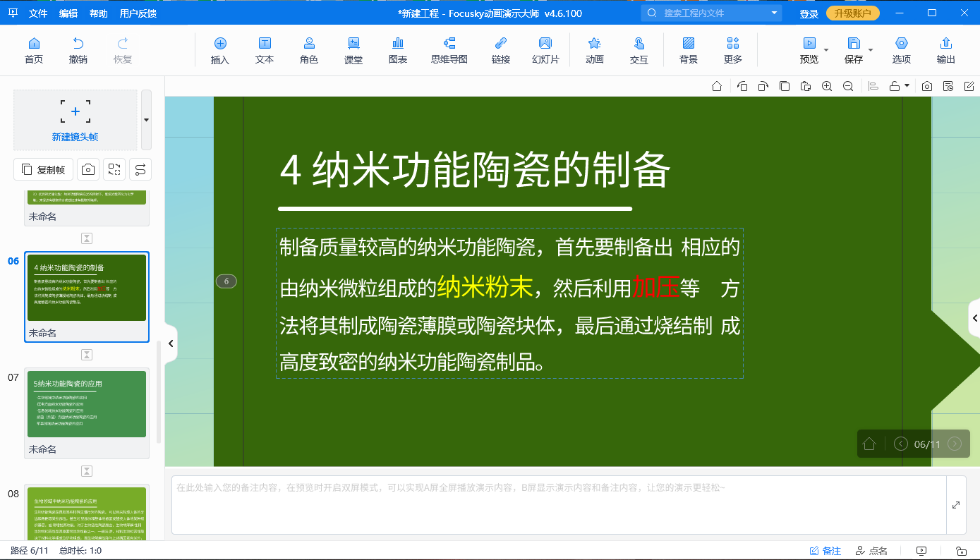Open dropdown beside 新建镜头帧

146,120
